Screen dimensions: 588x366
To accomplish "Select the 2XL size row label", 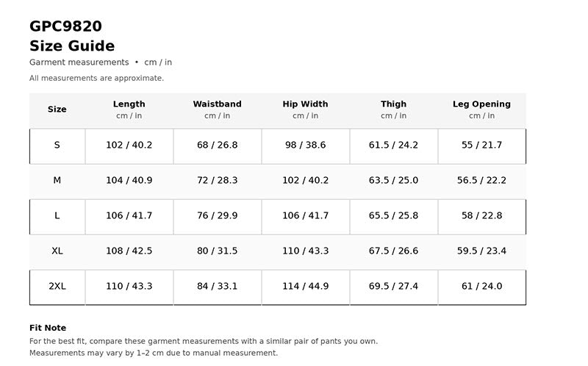I will coord(57,286).
